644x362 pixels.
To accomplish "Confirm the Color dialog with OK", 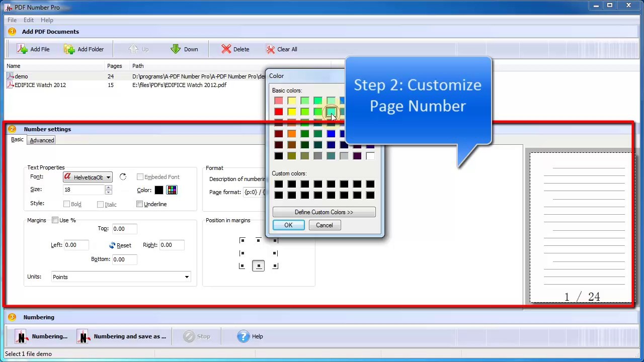I will coord(288,225).
